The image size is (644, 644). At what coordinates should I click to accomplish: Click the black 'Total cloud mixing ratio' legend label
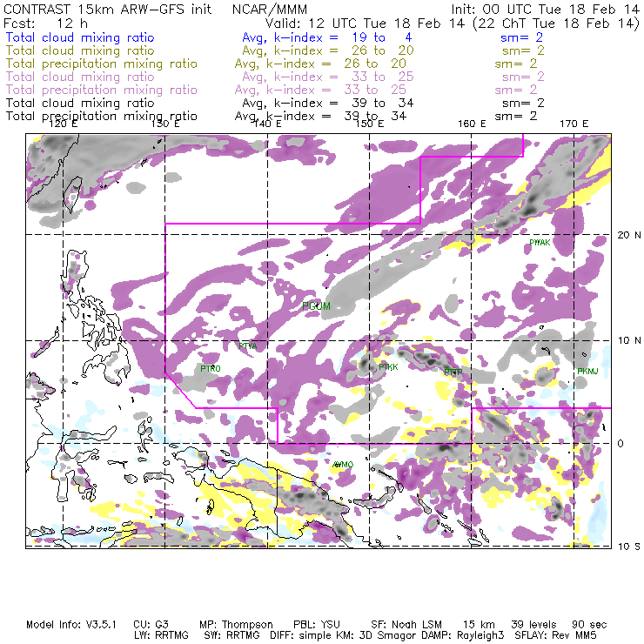point(80,103)
